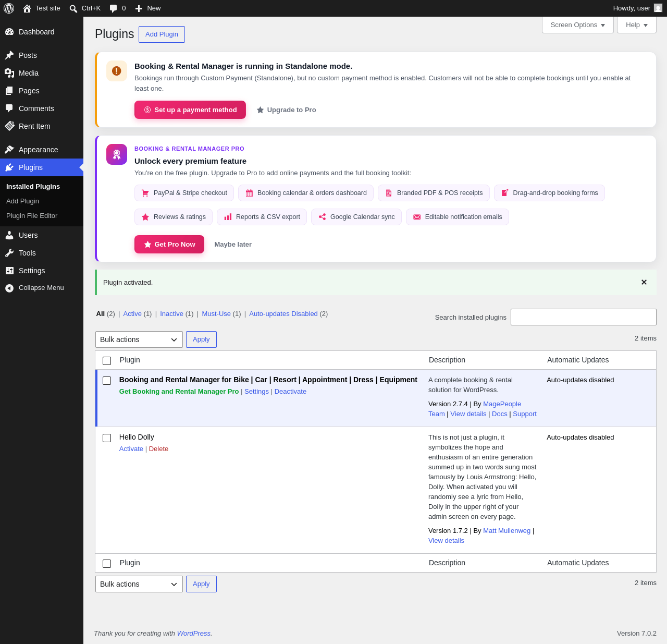Check the Booking and Rental Manager plugin
The image size is (667, 644).
pos(107,381)
